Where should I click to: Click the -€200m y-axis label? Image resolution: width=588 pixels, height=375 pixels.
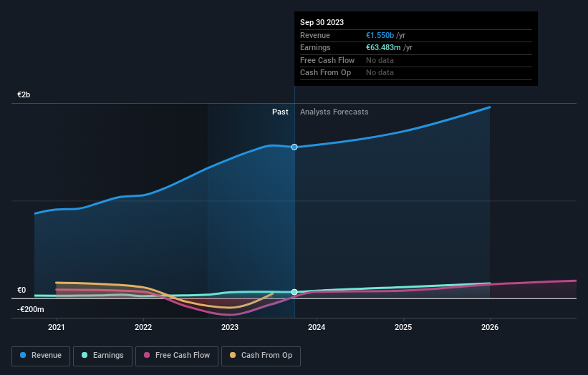tap(30, 309)
